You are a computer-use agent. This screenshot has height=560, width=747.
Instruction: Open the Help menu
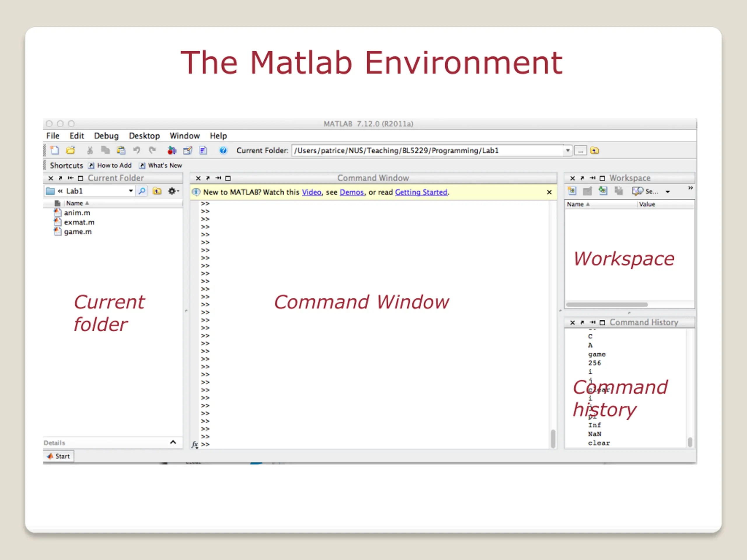(218, 136)
